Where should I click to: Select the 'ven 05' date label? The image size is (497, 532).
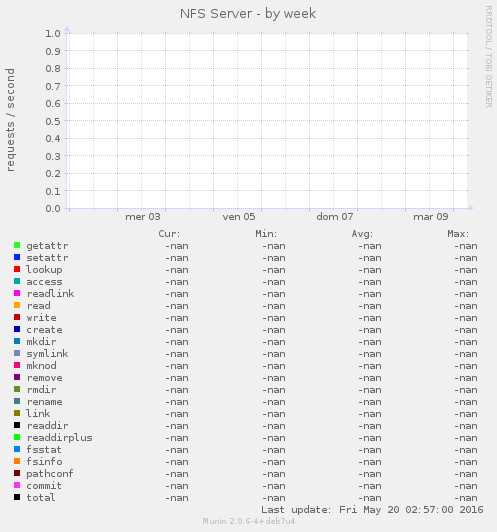pos(238,217)
